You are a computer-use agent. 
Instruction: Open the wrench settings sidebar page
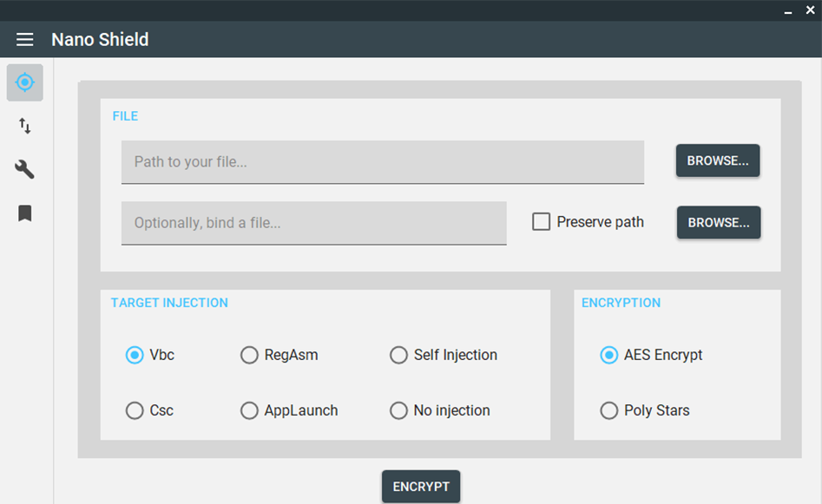click(x=25, y=169)
